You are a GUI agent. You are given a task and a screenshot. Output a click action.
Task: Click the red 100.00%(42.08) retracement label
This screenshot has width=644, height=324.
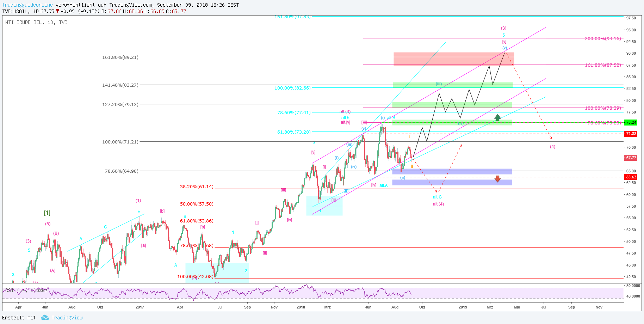(x=195, y=276)
